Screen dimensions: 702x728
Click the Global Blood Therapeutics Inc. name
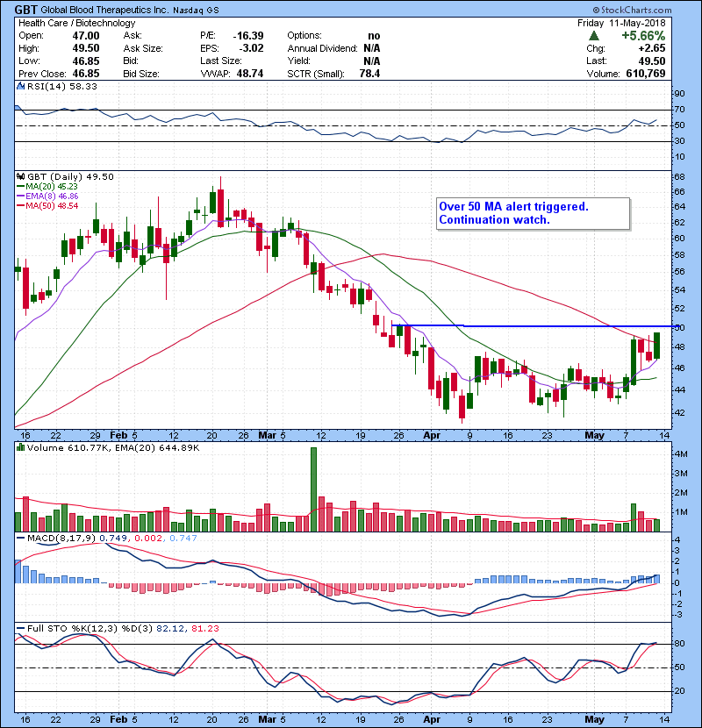pyautogui.click(x=104, y=10)
